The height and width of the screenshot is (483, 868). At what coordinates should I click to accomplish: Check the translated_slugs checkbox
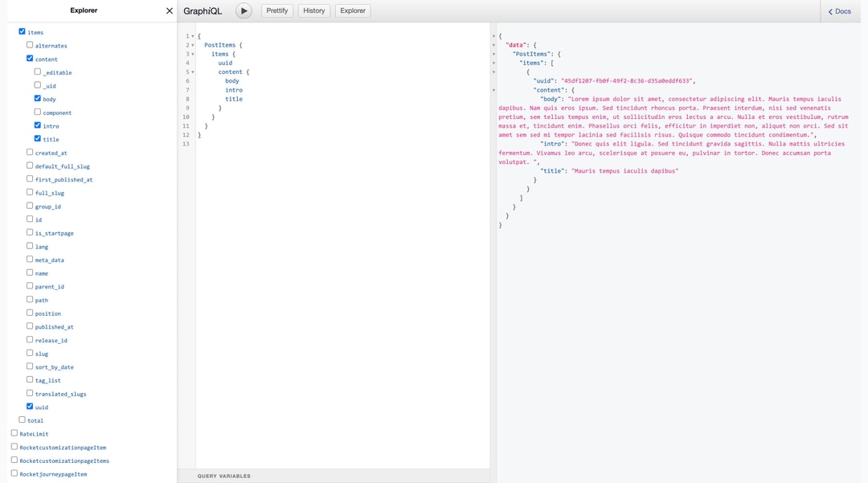pos(30,393)
